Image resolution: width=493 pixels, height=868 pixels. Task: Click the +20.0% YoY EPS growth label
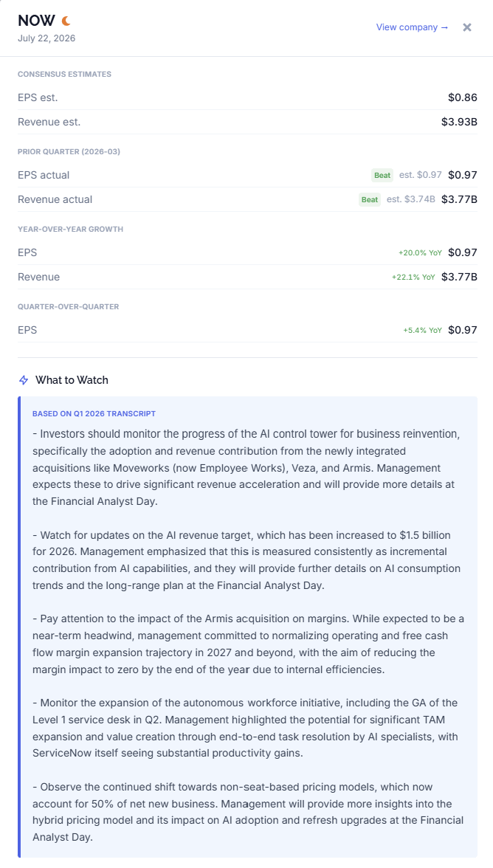click(x=420, y=252)
